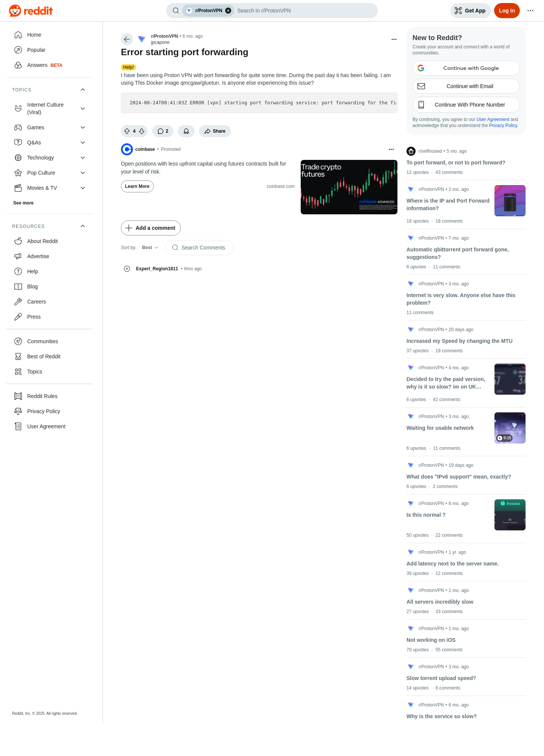Open 'Increased my Speed by changing the MTU'

tap(459, 341)
